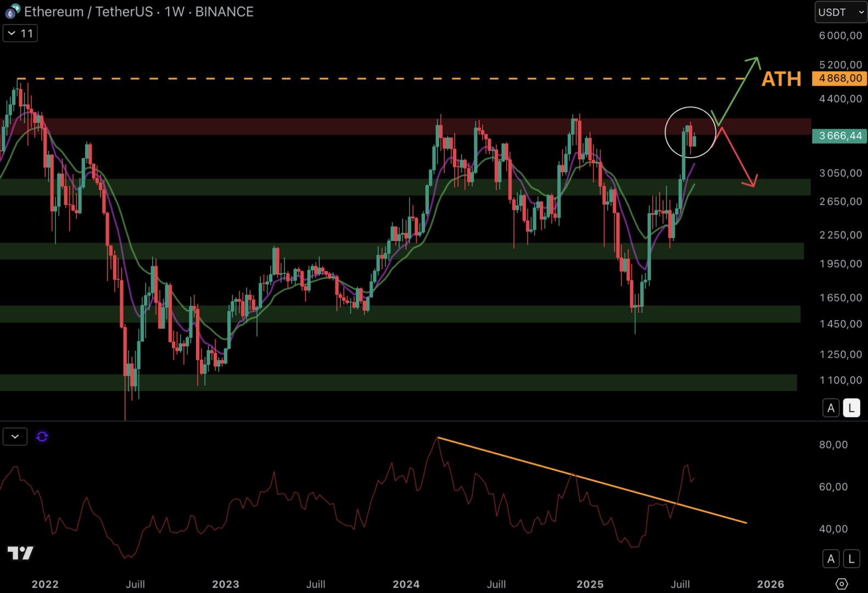Open the USDT currency dropdown
868x593 pixels.
(841, 12)
